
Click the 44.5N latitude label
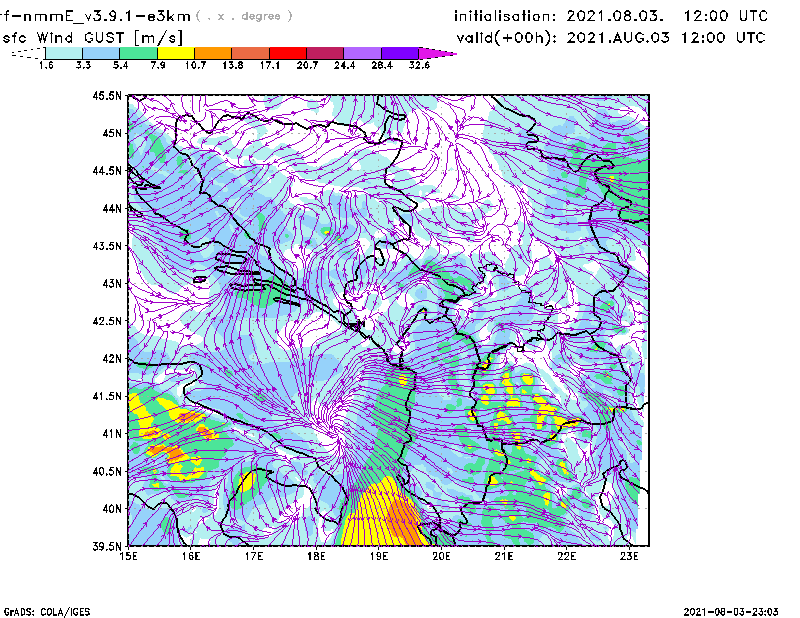pyautogui.click(x=107, y=170)
